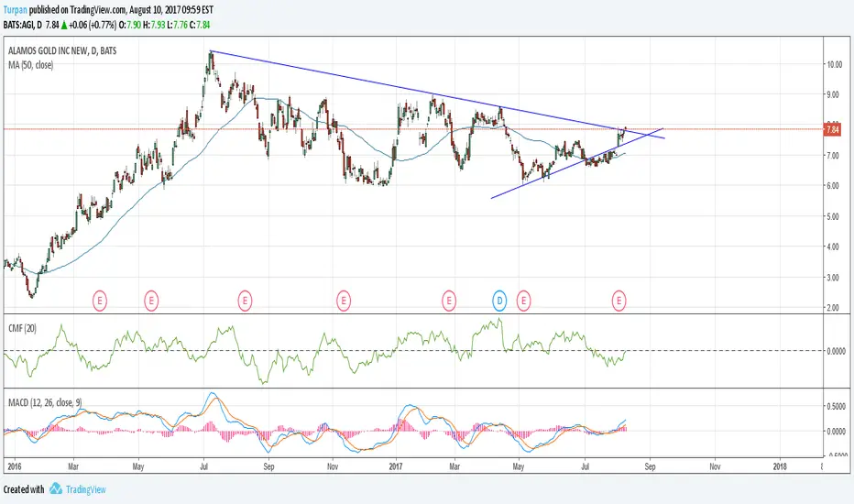
Task: Click the TradingView cloud logo icon
Action: (56, 488)
